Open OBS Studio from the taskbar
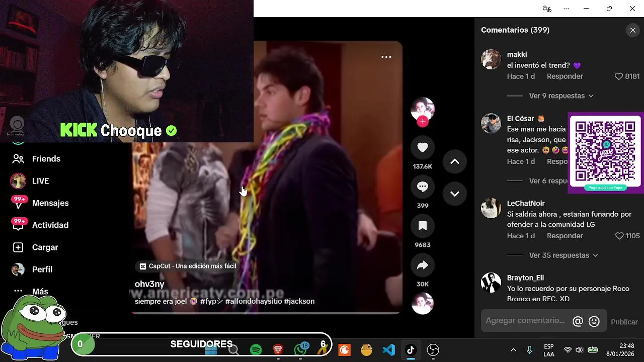 point(433,349)
